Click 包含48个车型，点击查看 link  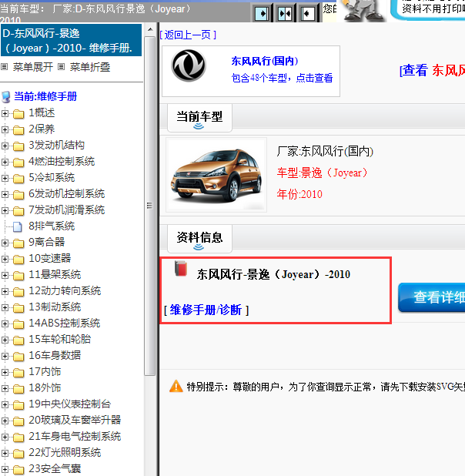click(x=282, y=78)
